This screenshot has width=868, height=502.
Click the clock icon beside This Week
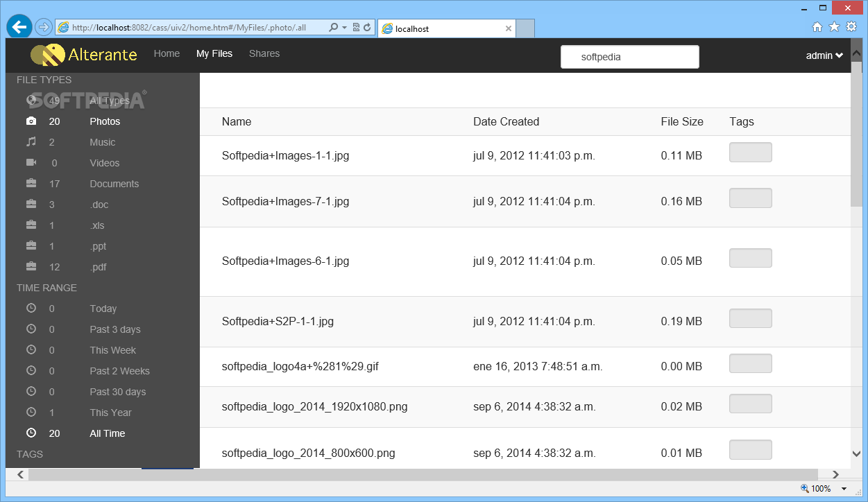tap(31, 349)
